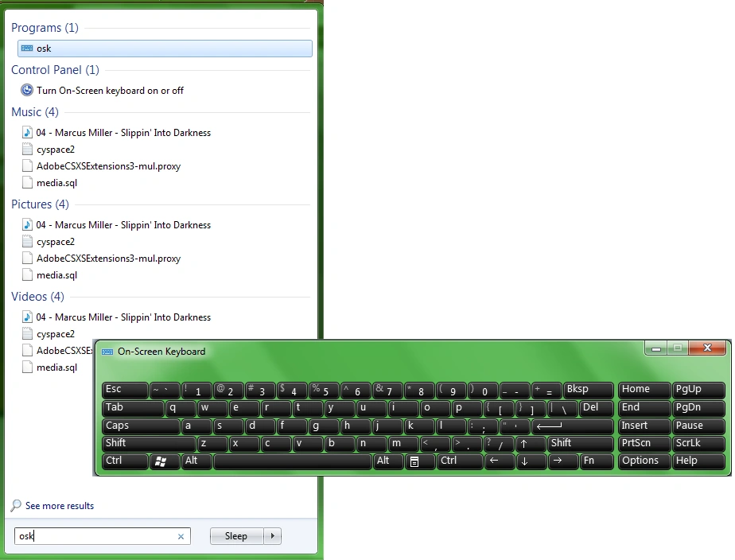
Task: Toggle the right Alt key
Action: (x=388, y=461)
